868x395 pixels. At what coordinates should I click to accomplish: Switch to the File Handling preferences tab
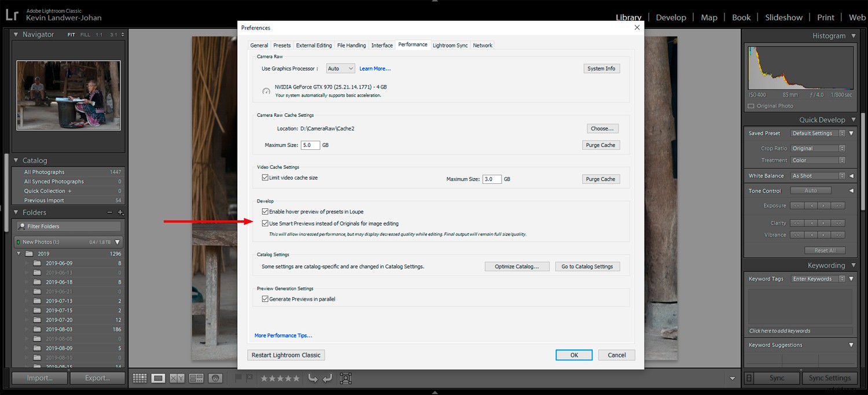pyautogui.click(x=351, y=45)
